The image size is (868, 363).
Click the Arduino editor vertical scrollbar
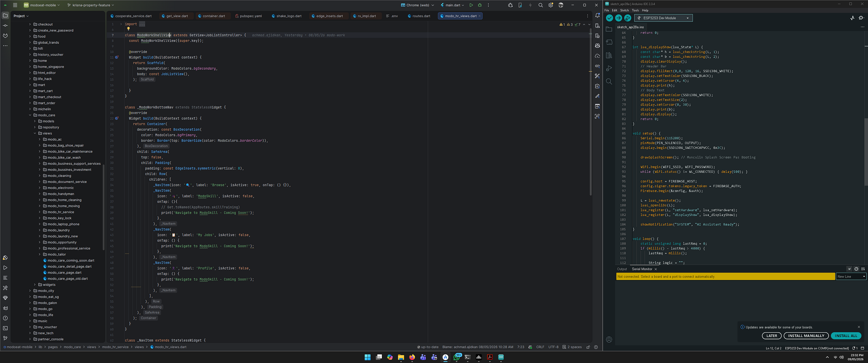(x=866, y=151)
